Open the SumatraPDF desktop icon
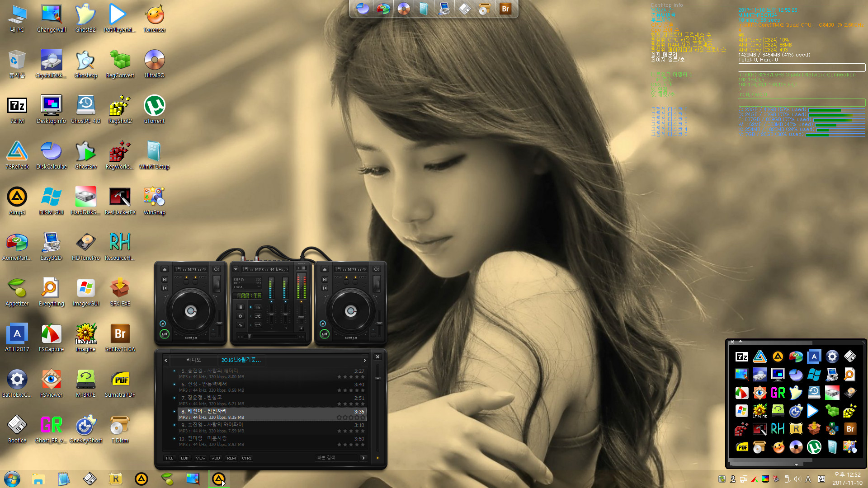Viewport: 868px width, 488px height. [120, 383]
